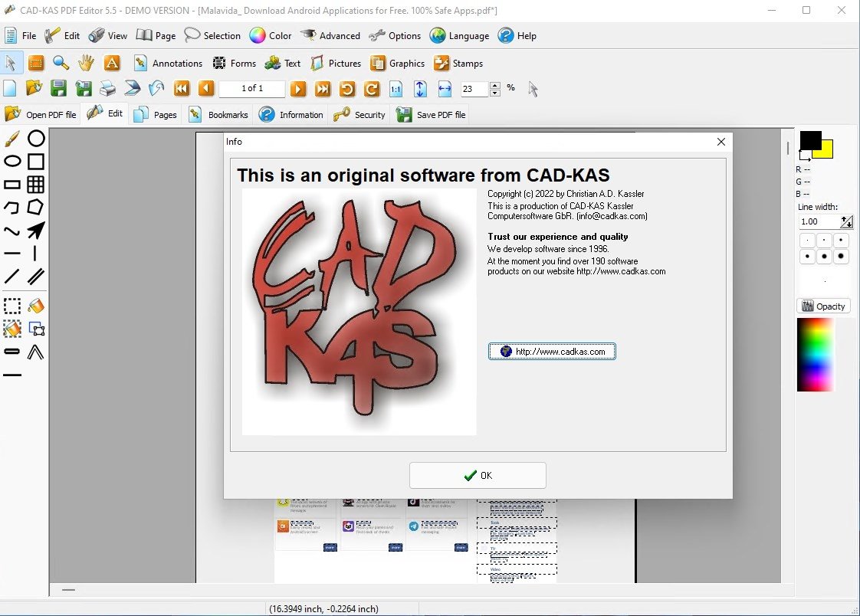Select the curved wave line tool

12,230
